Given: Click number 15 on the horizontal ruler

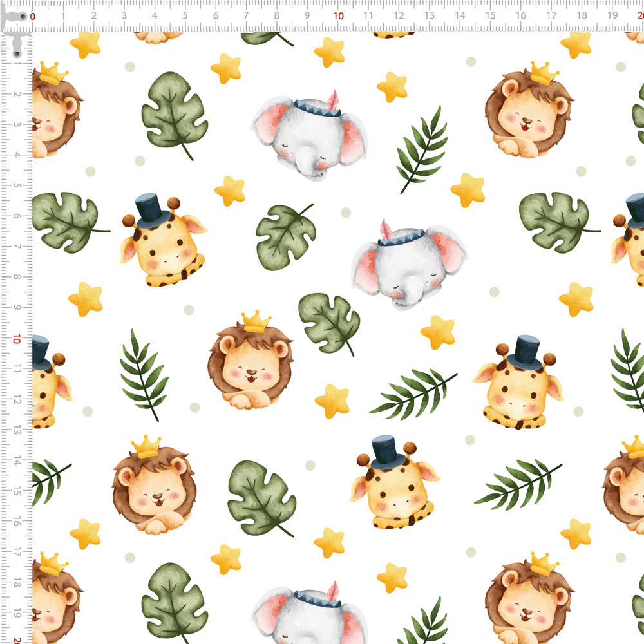Looking at the screenshot, I should [x=490, y=15].
